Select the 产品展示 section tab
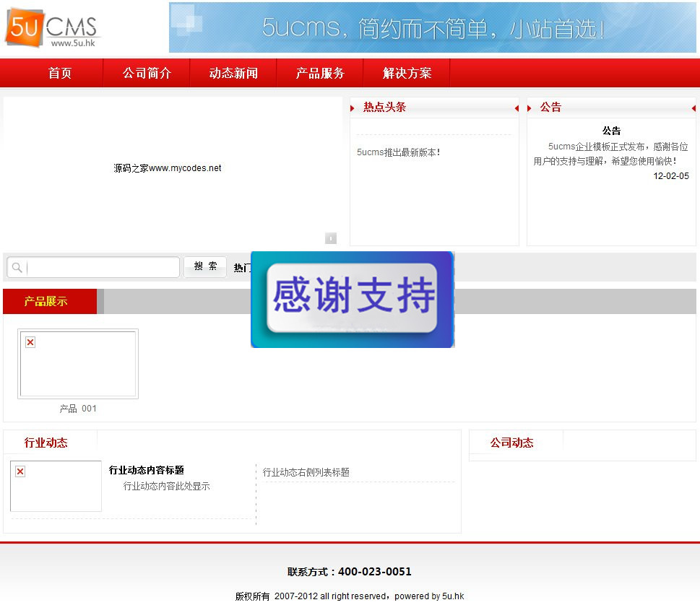700x605 pixels. tap(50, 301)
